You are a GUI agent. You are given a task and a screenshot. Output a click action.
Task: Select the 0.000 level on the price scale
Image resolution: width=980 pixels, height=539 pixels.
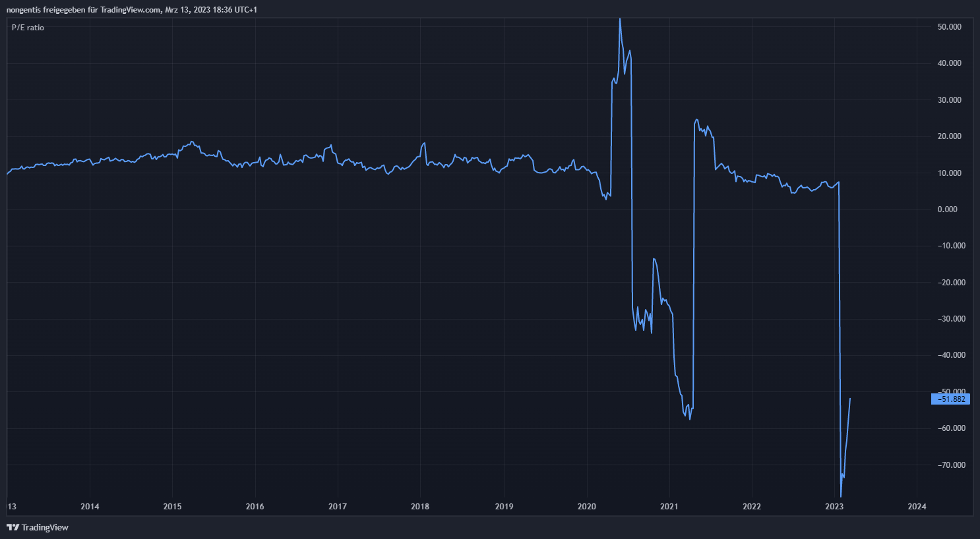pyautogui.click(x=947, y=210)
